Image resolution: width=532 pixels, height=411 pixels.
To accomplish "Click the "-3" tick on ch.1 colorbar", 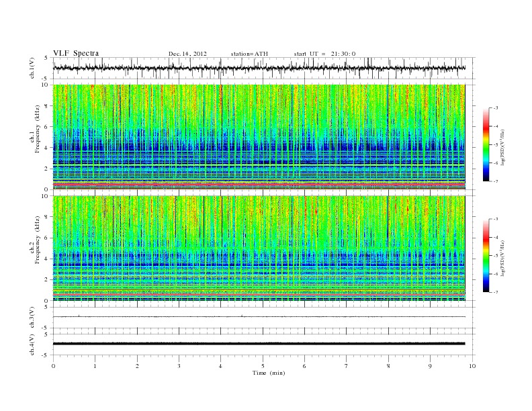I will pyautogui.click(x=496, y=108).
